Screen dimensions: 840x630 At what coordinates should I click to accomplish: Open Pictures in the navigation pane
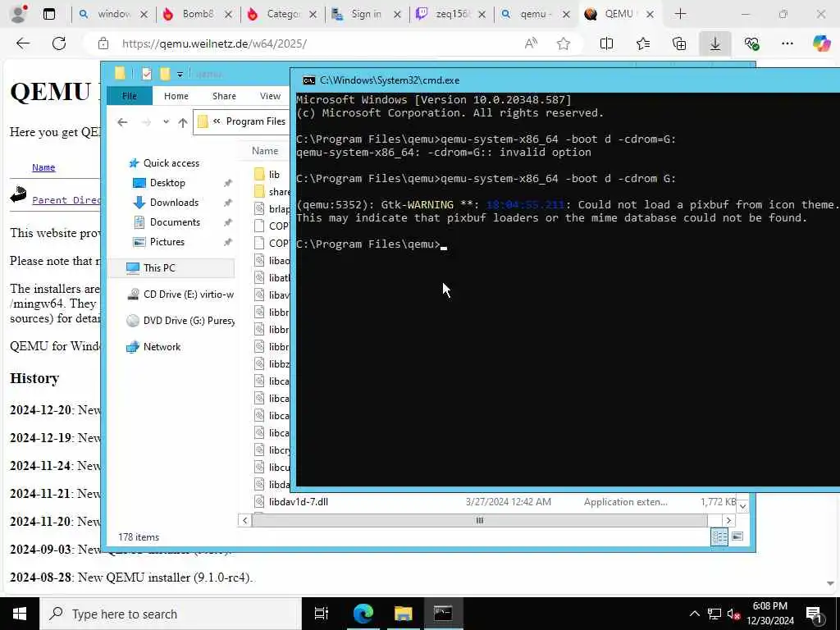coord(167,242)
